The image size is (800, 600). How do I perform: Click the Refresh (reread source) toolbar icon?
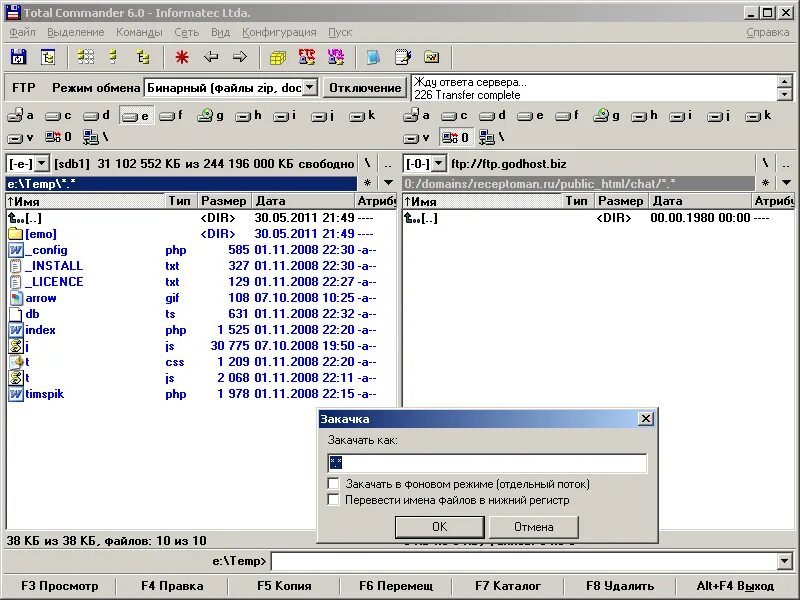[18, 57]
